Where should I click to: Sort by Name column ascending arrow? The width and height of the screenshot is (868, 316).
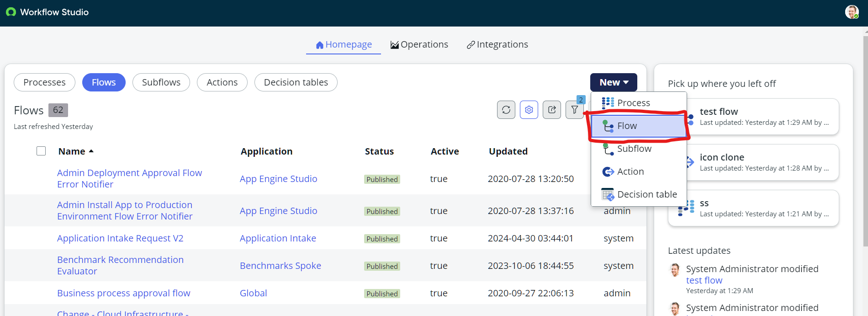point(91,151)
